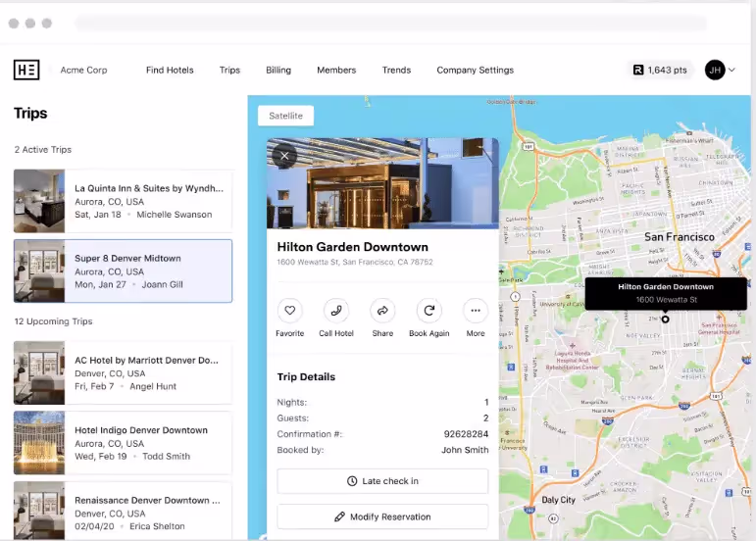Click Hotel Indigo fountain thumbnail
Image resolution: width=756 pixels, height=541 pixels.
39,443
